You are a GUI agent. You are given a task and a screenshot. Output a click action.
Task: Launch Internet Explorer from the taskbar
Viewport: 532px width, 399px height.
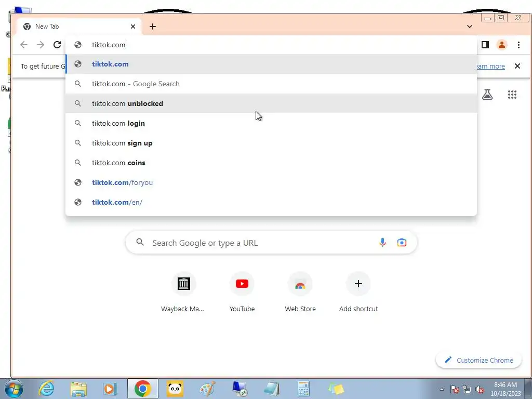tap(46, 389)
